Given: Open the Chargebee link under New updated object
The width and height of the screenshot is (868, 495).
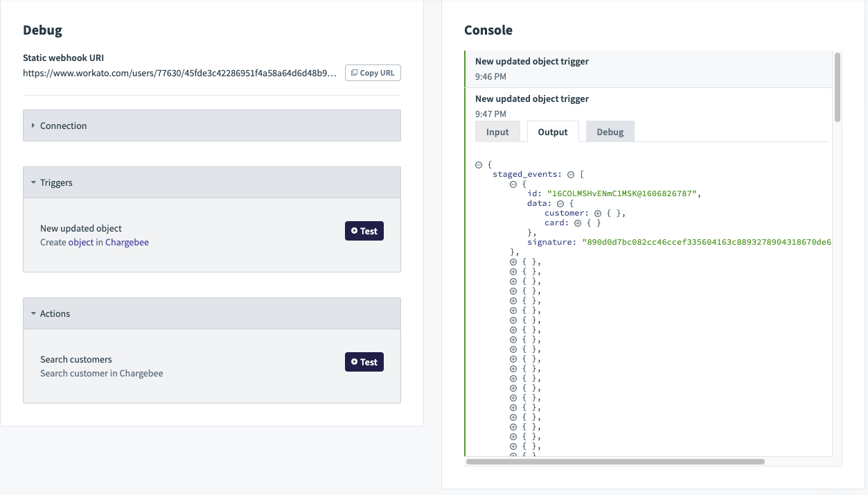Looking at the screenshot, I should 127,243.
